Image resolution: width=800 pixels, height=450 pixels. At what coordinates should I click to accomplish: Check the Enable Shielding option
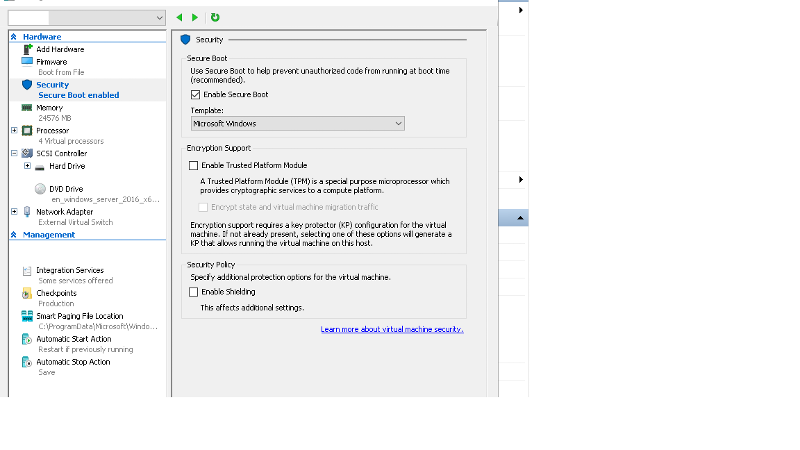[x=195, y=292]
